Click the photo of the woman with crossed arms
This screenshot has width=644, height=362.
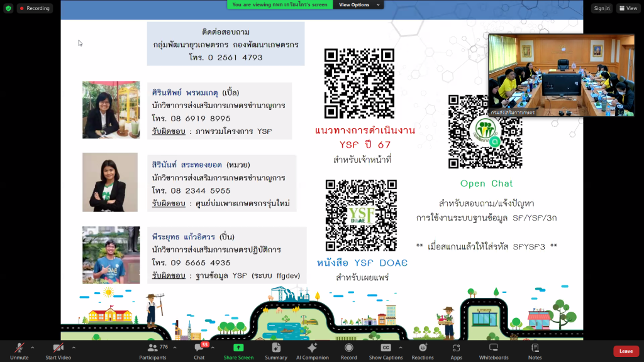click(109, 182)
